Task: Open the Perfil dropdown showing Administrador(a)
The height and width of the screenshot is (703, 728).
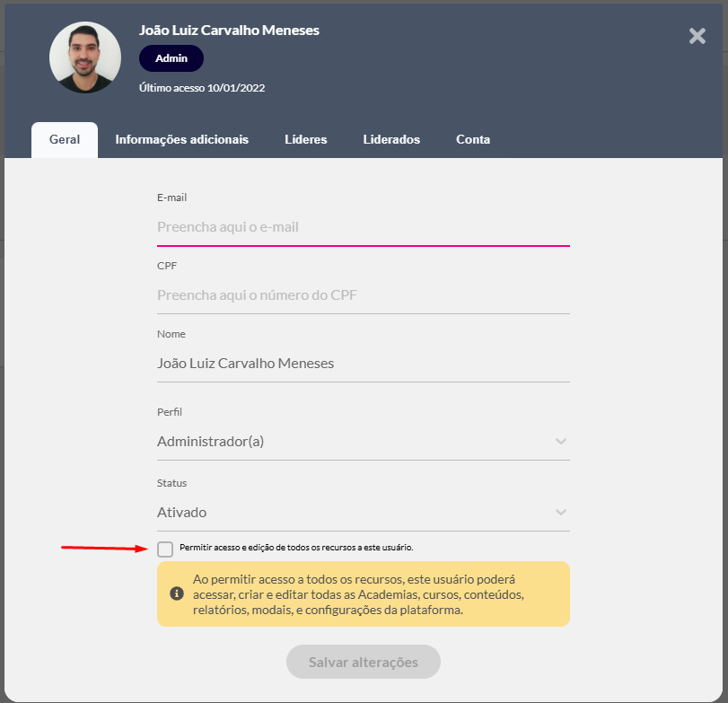Action: tap(350, 442)
